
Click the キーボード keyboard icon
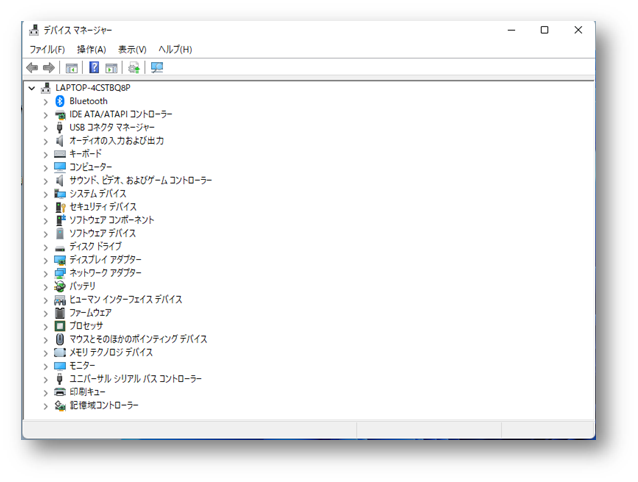pyautogui.click(x=60, y=154)
